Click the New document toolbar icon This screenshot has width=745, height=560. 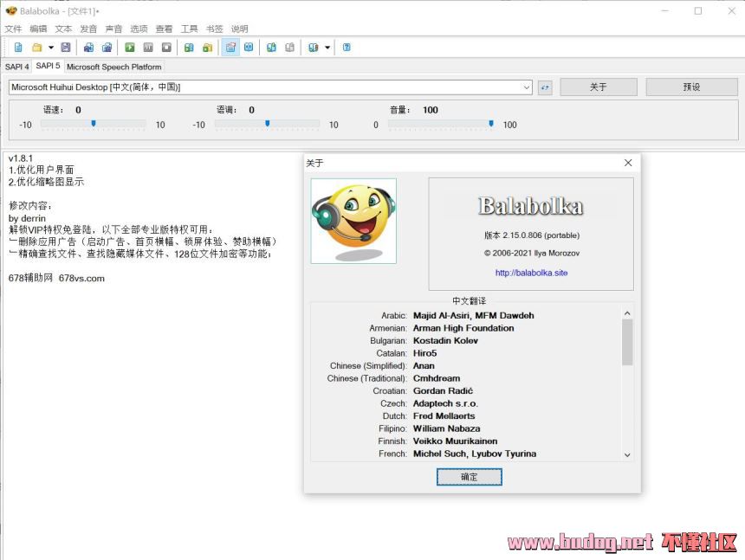pyautogui.click(x=18, y=48)
